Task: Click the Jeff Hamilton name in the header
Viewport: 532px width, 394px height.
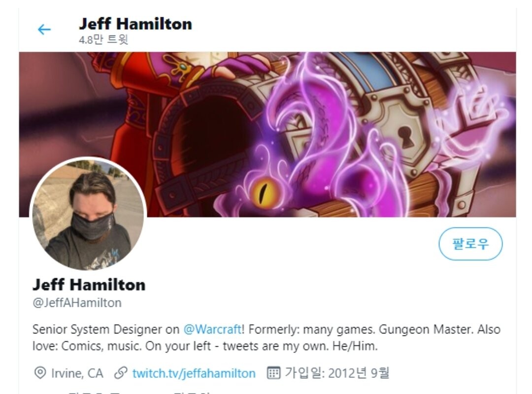Action: coord(135,24)
